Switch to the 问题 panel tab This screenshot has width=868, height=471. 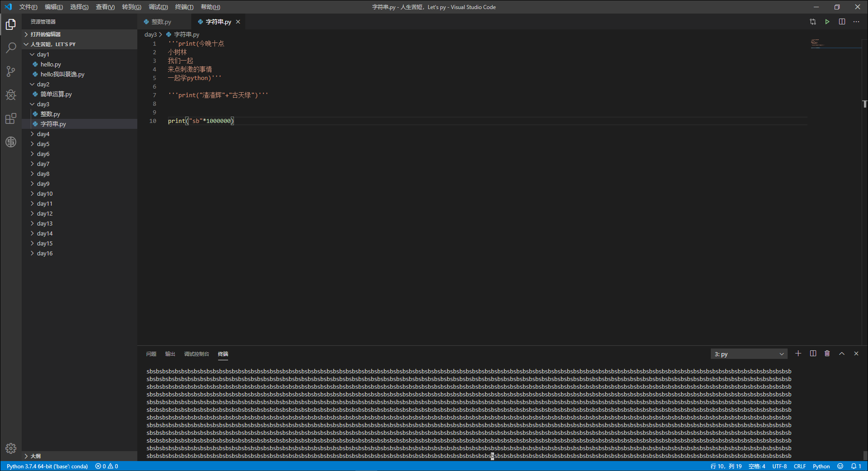(x=151, y=354)
